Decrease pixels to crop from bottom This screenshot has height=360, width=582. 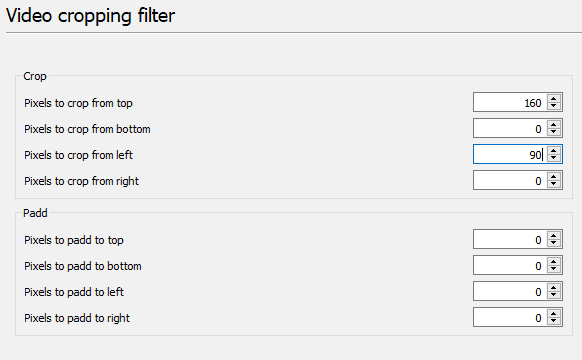click(x=553, y=132)
